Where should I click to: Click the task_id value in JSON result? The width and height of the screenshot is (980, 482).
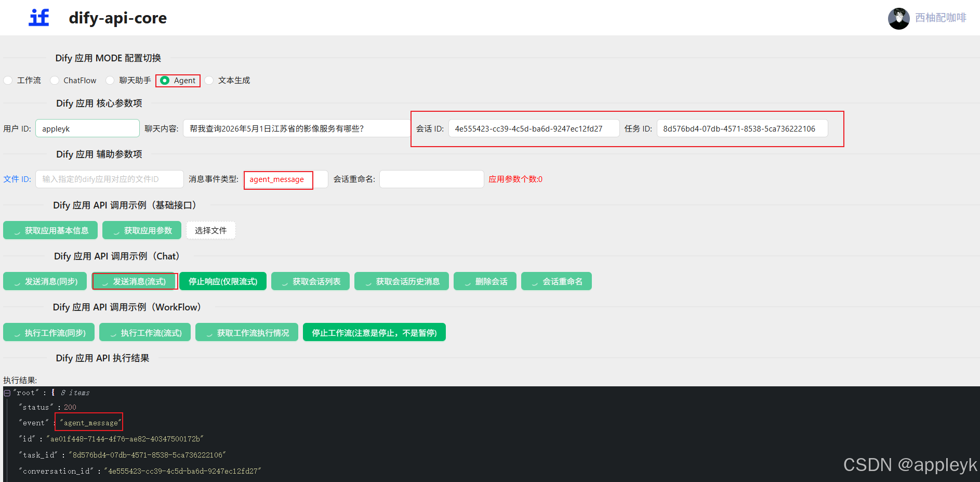(x=147, y=455)
